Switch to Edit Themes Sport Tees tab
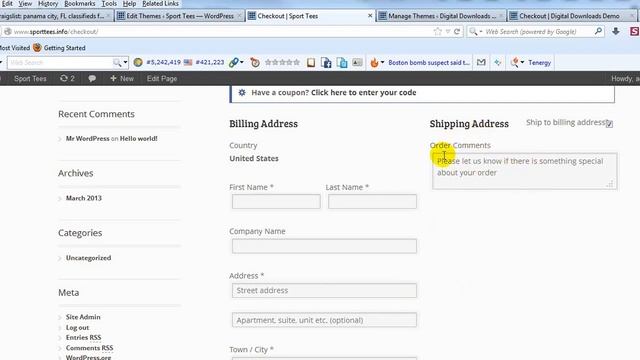Screen dimensions: 640x360 179,16
